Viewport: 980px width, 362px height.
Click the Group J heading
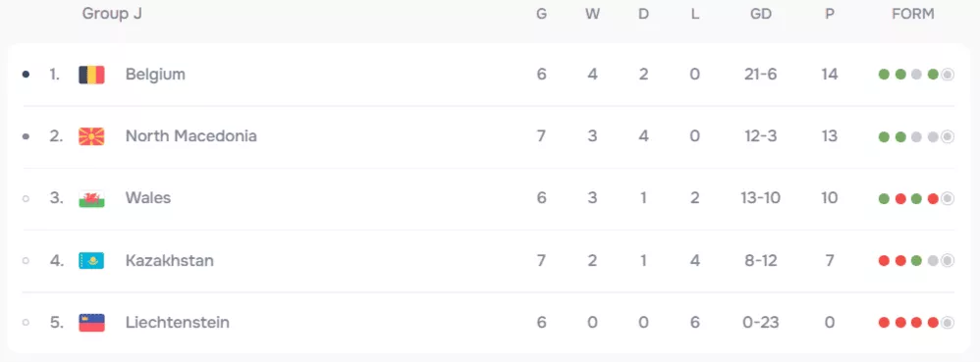[x=112, y=14]
